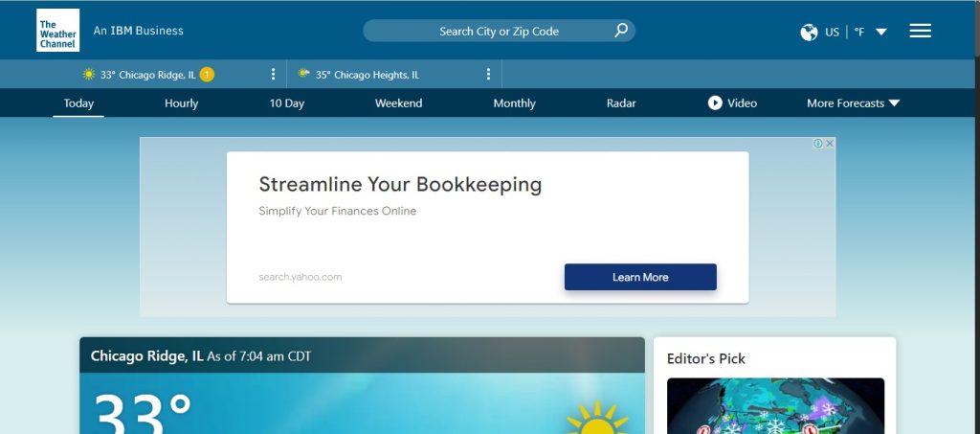Click the Learn More ad button
Viewport: 980px width, 434px height.
click(x=640, y=277)
